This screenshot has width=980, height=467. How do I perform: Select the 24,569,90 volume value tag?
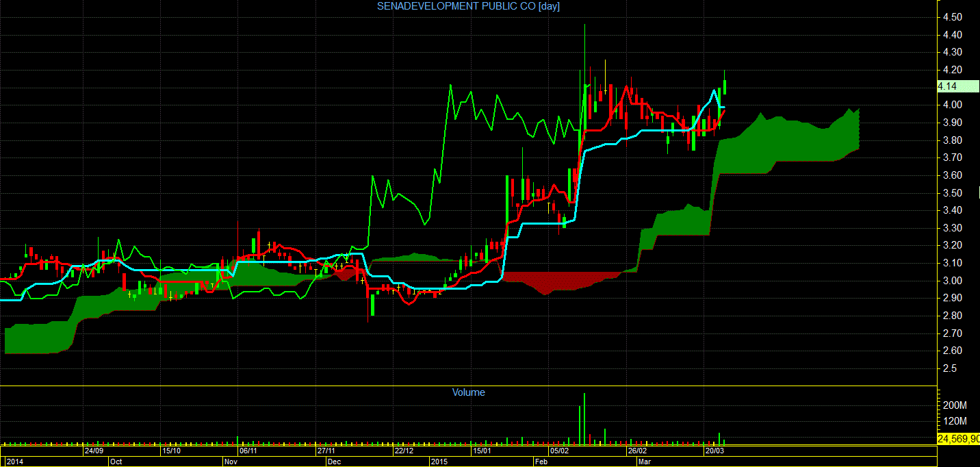(958, 439)
